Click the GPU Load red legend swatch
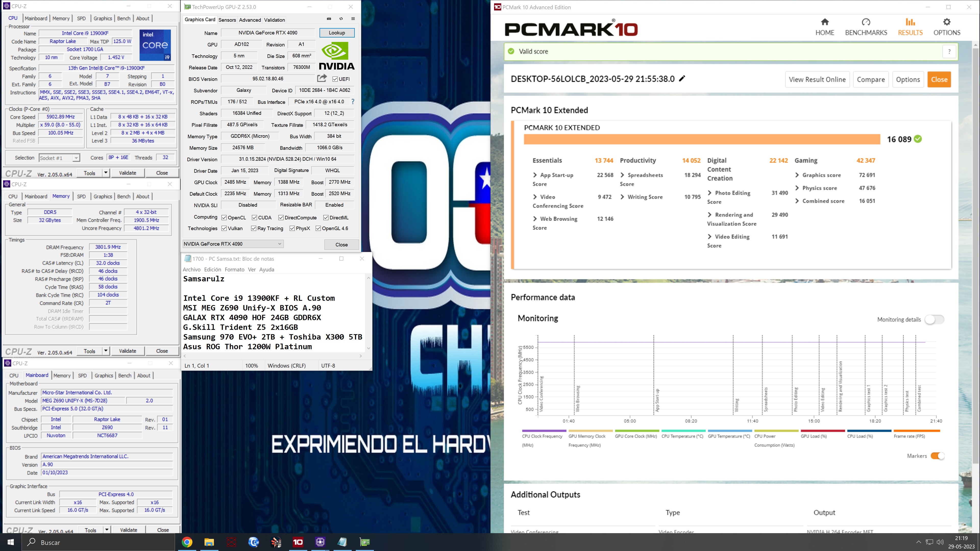 [x=823, y=431]
